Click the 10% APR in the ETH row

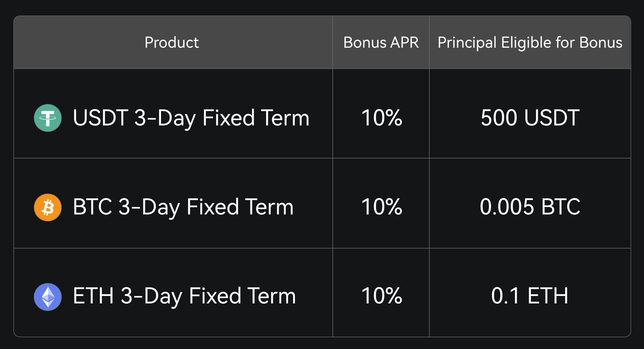pos(382,296)
